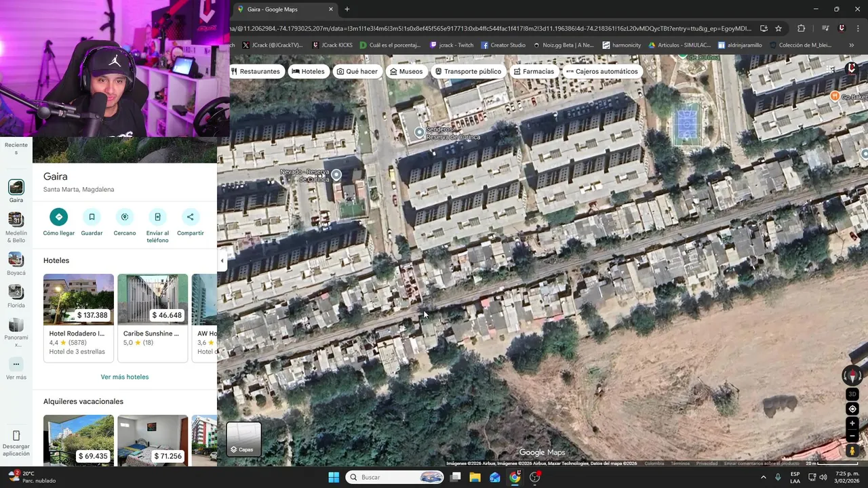Click the Senderos Reserva de Curinca marker
Screen dimensions: 868x488
point(419,132)
